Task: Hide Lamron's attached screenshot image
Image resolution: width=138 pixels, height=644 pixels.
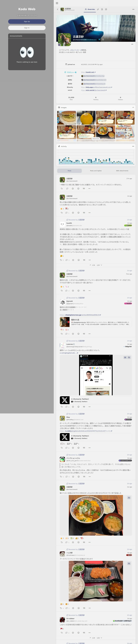Action: pyautogui.click(x=129, y=358)
